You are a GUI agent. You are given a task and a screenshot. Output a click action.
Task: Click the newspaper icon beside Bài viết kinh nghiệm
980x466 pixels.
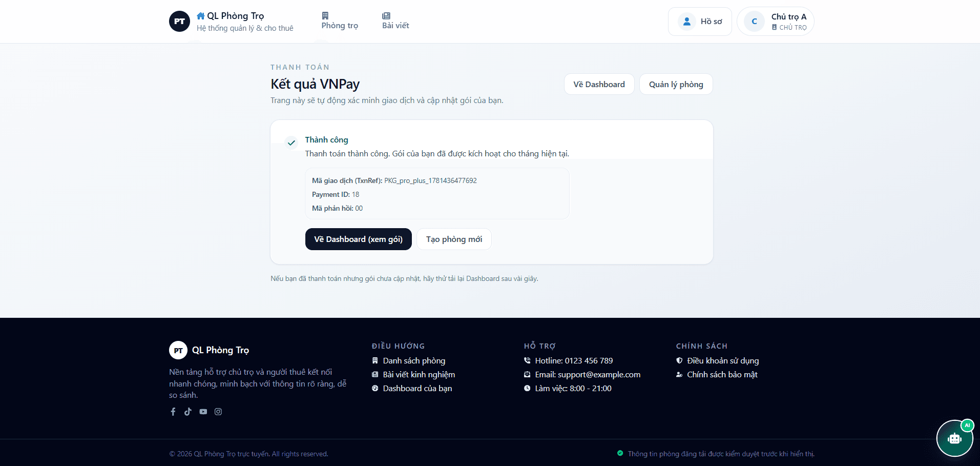tap(375, 375)
